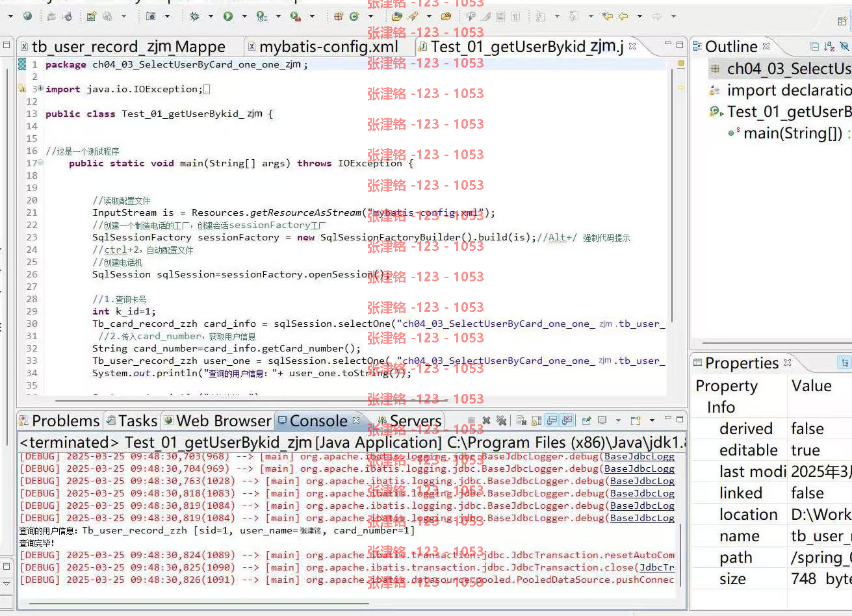This screenshot has width=852, height=616.
Task: Close the Outline view tab
Action: 766,46
